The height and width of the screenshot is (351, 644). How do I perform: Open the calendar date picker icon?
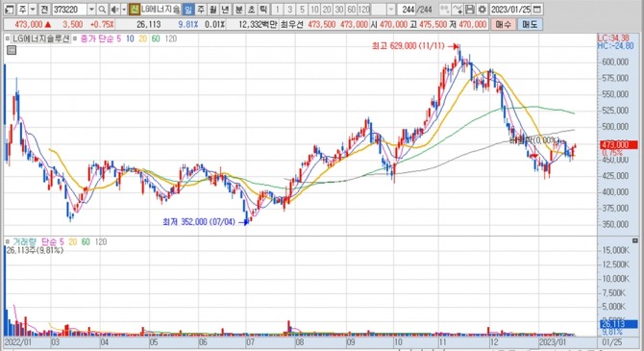(x=536, y=9)
